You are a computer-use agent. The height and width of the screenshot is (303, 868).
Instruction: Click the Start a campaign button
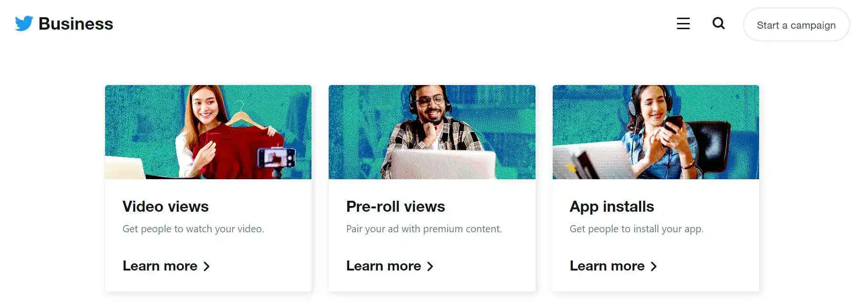(x=796, y=25)
